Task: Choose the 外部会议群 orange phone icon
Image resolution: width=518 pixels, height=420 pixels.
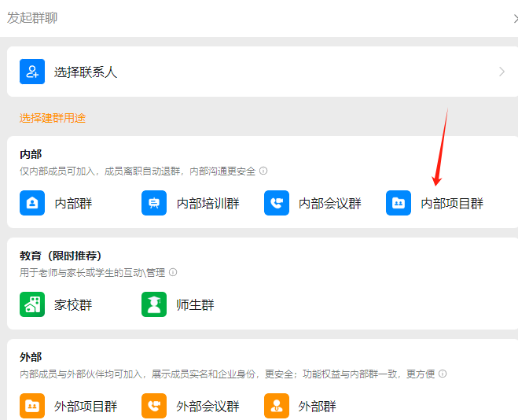Action: pyautogui.click(x=154, y=406)
